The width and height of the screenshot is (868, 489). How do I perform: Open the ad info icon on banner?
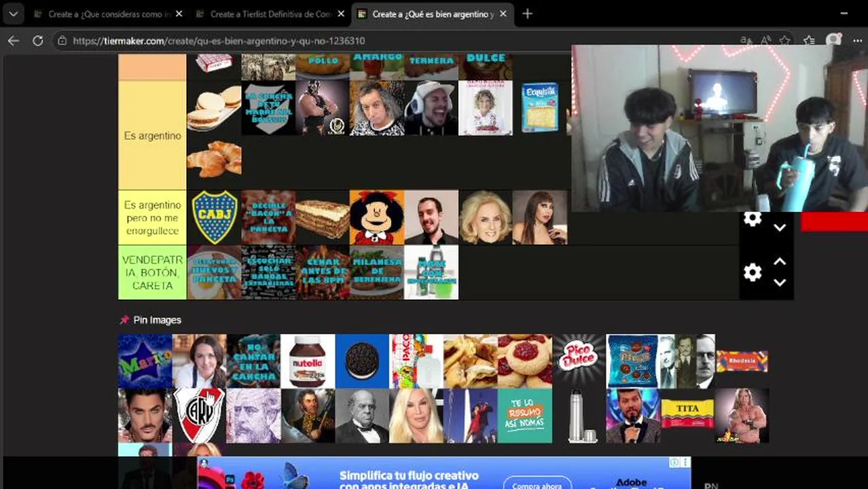(x=674, y=463)
